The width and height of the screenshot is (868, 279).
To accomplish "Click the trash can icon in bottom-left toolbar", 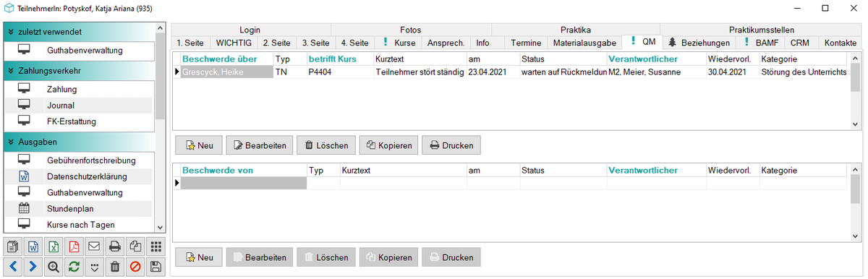I will pos(114,267).
